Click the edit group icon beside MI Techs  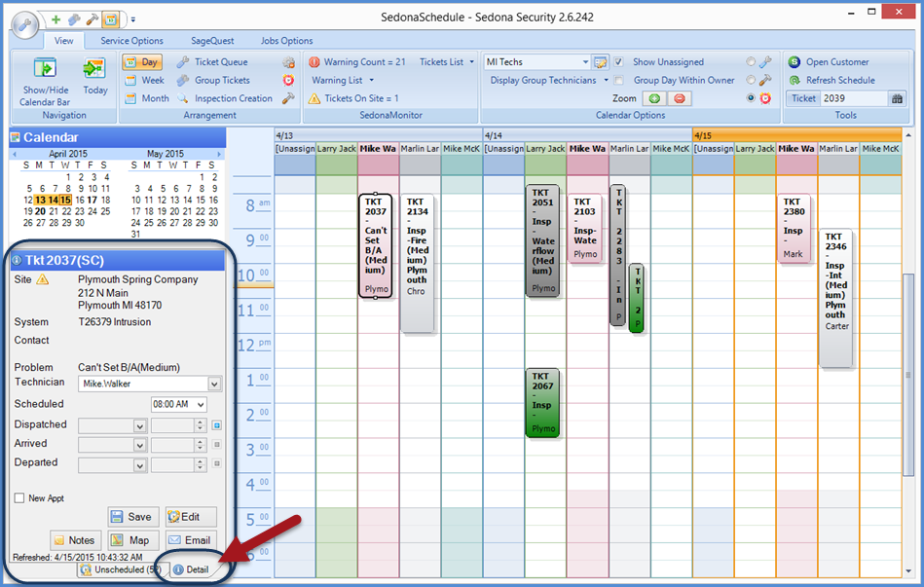(x=600, y=62)
